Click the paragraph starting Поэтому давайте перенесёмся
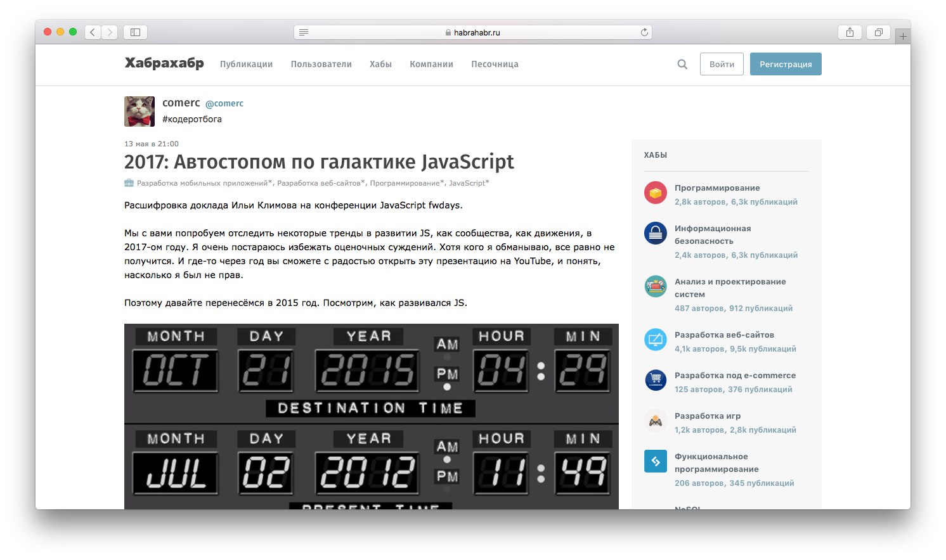Screen dimensions: 946x560 pos(295,303)
